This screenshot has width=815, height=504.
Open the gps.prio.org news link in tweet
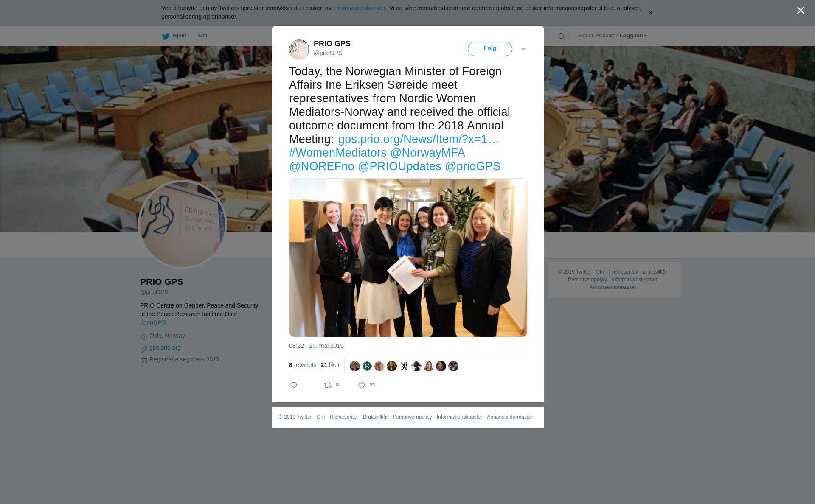pos(419,139)
